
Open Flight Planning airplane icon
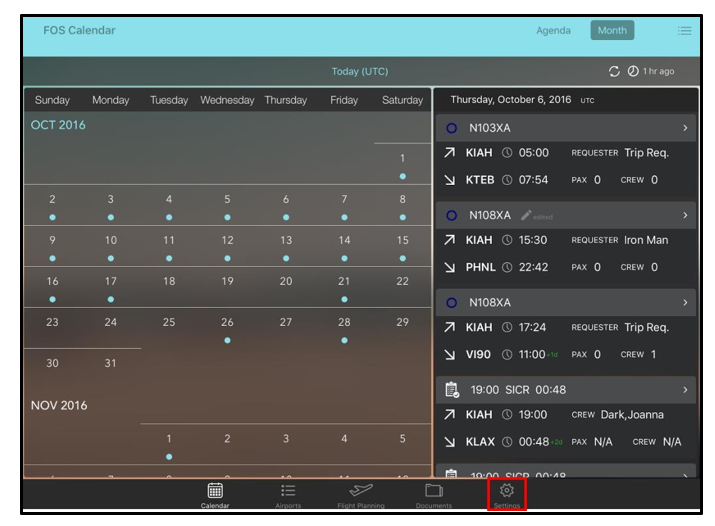coord(360,491)
